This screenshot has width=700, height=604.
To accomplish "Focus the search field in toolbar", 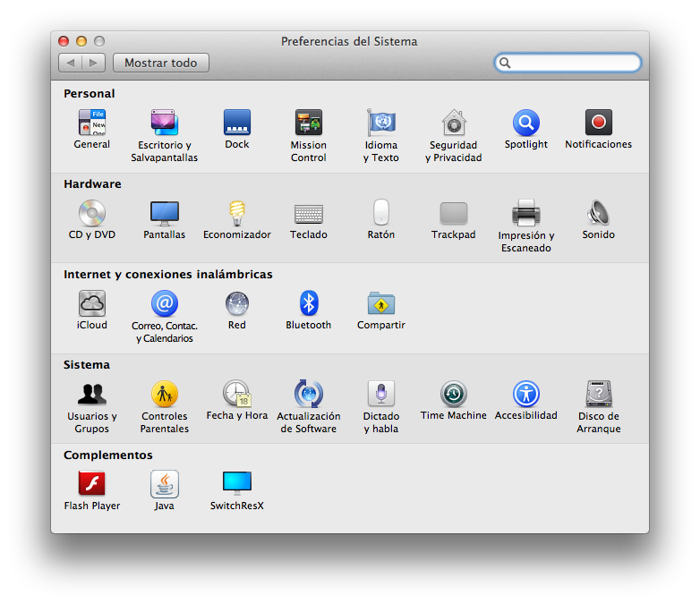I will pos(568,63).
